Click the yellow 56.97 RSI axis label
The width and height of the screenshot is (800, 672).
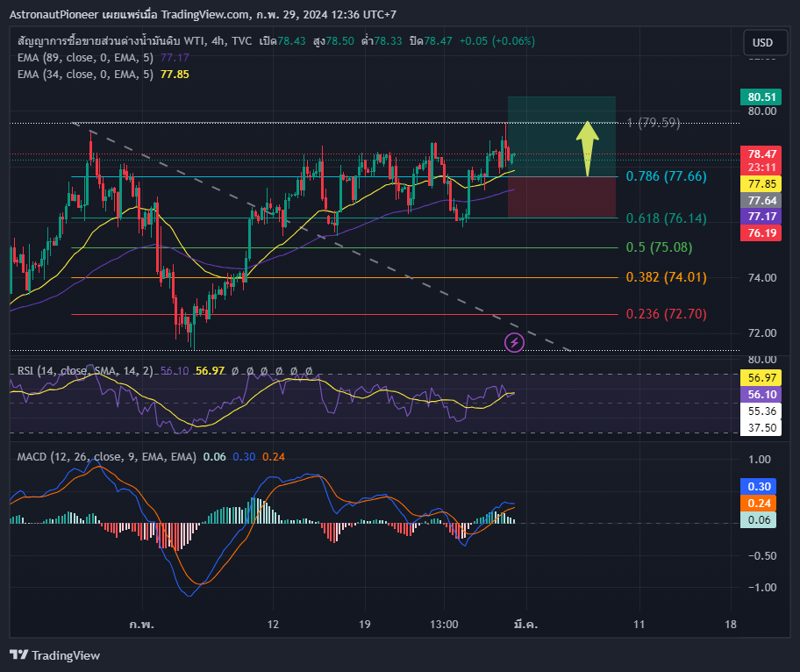click(761, 378)
